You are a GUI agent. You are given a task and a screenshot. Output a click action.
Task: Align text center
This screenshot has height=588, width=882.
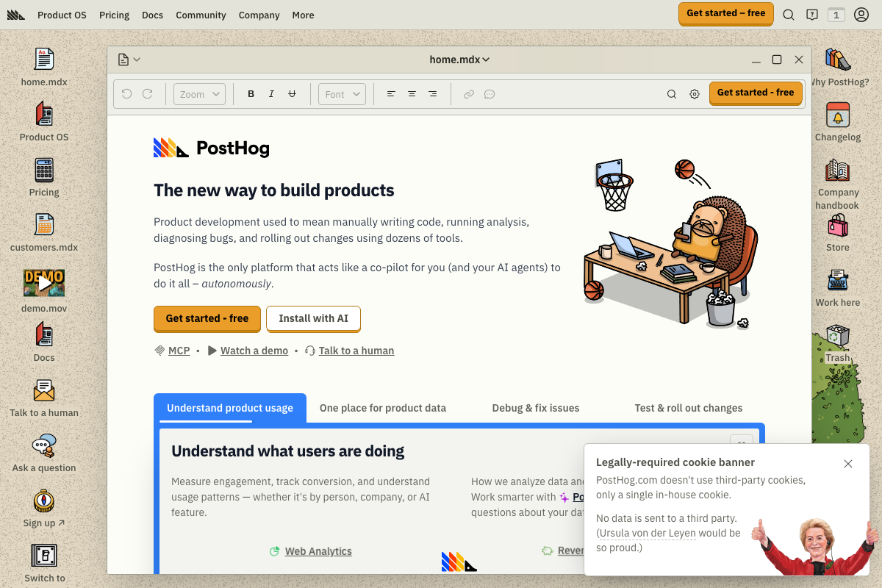pyautogui.click(x=412, y=94)
